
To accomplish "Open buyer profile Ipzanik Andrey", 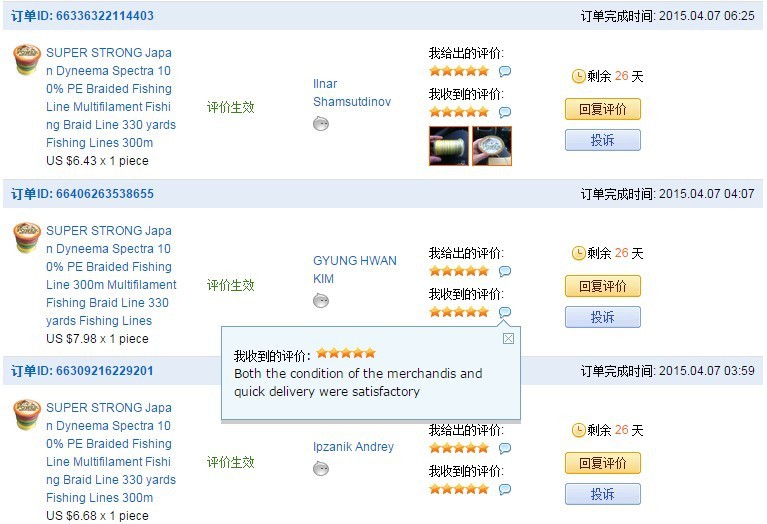I will point(353,447).
